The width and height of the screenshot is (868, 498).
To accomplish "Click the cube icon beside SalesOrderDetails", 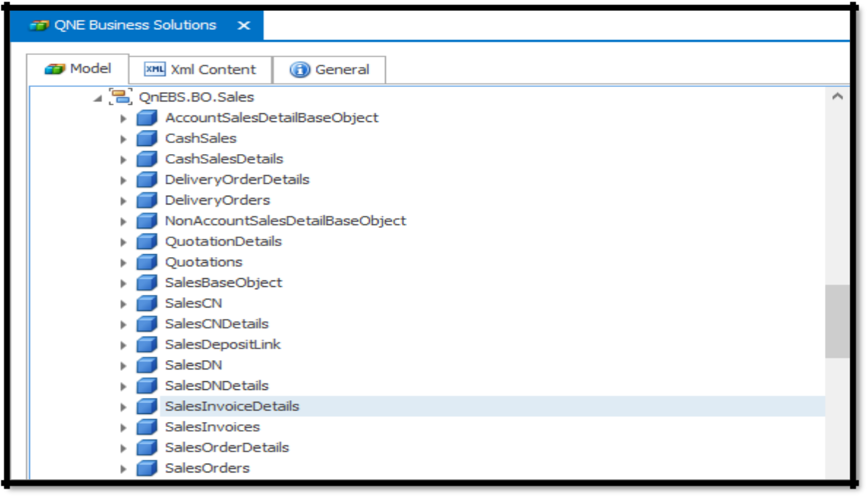I will (147, 447).
